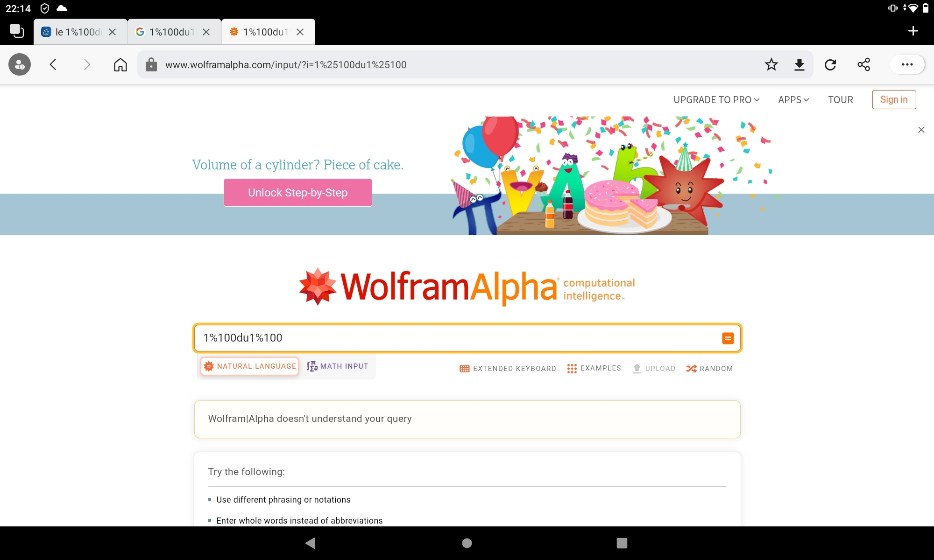Switch to the Google 1%100du1 tab
The image size is (934, 560).
(x=165, y=32)
